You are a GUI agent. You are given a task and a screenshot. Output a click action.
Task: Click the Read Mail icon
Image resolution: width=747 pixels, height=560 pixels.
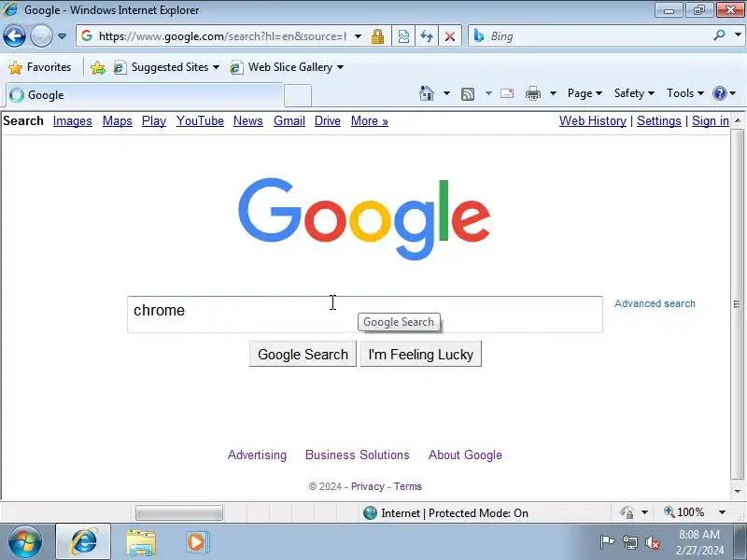(x=507, y=93)
